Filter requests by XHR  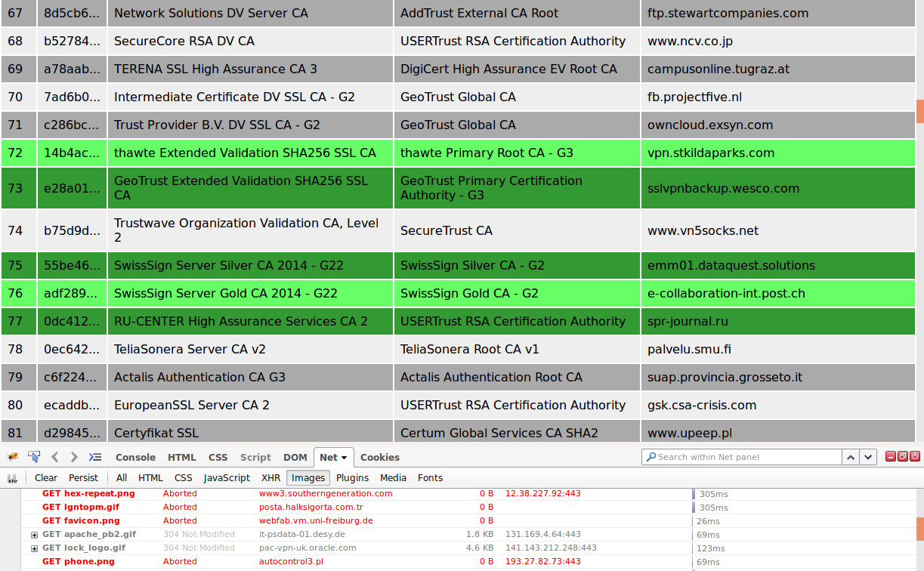click(270, 478)
